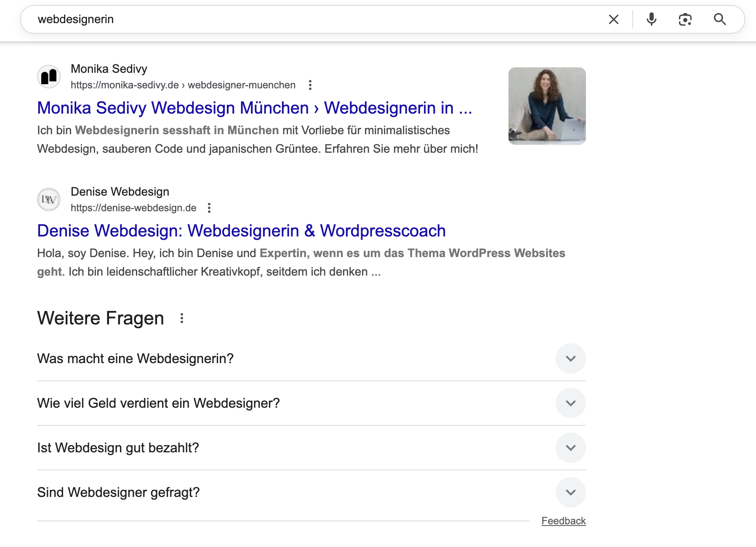Click the monika-sedivy.de URL breadcrumb

pos(183,85)
